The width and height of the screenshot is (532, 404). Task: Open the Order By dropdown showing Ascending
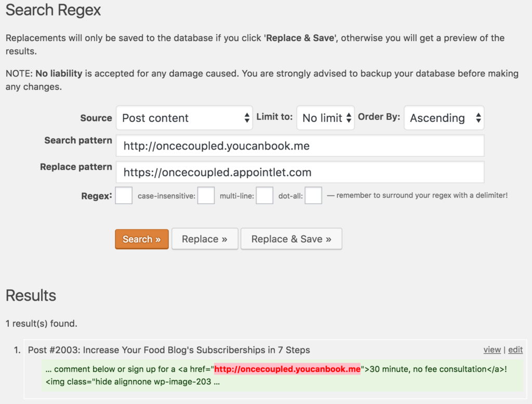point(444,118)
